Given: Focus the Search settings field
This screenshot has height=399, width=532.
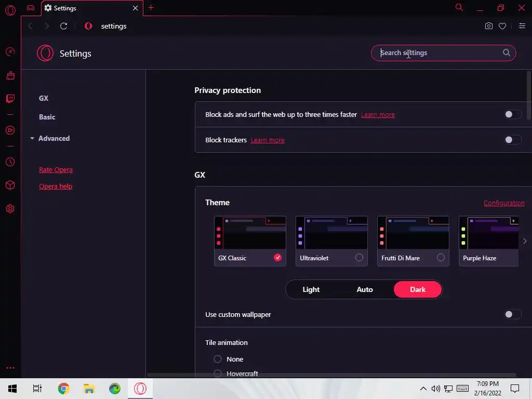Looking at the screenshot, I should [444, 53].
